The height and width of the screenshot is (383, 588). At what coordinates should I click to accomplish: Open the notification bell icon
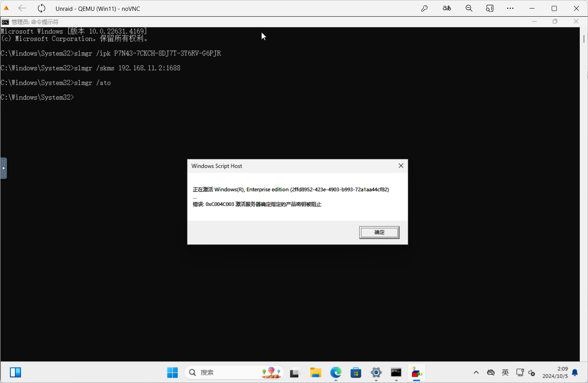(x=575, y=373)
